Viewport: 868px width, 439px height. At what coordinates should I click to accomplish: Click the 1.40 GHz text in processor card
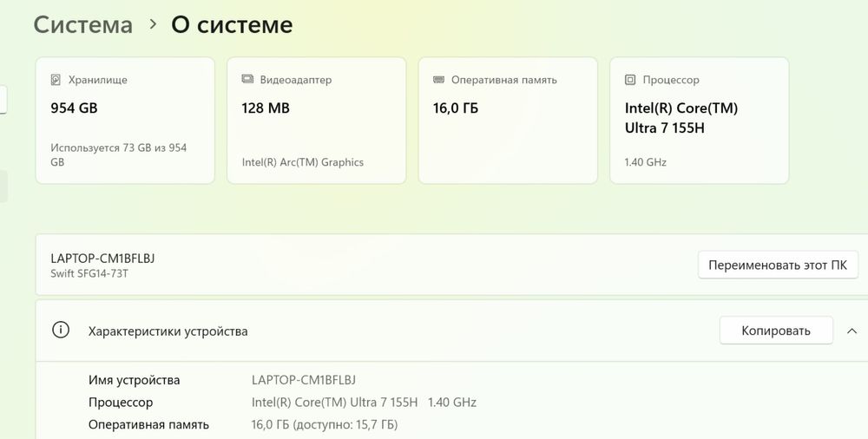tap(646, 162)
